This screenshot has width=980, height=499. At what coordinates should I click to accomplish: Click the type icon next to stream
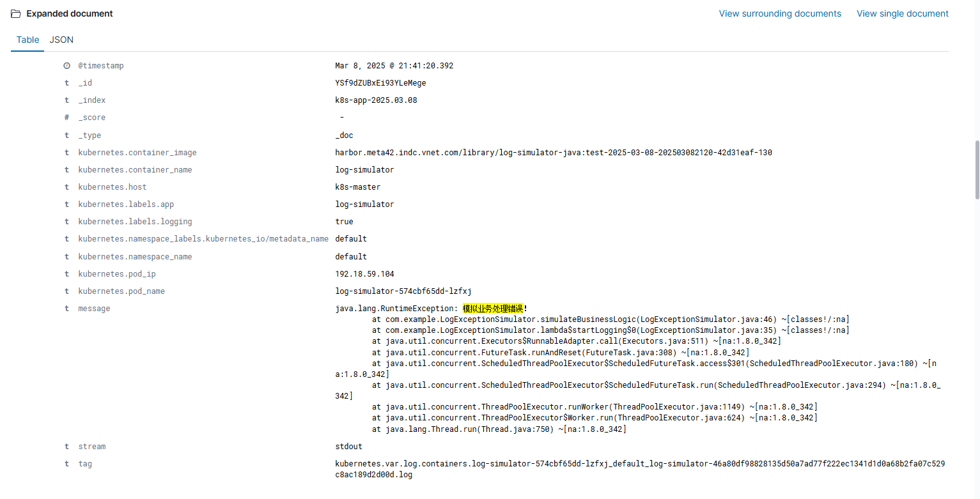click(x=66, y=447)
